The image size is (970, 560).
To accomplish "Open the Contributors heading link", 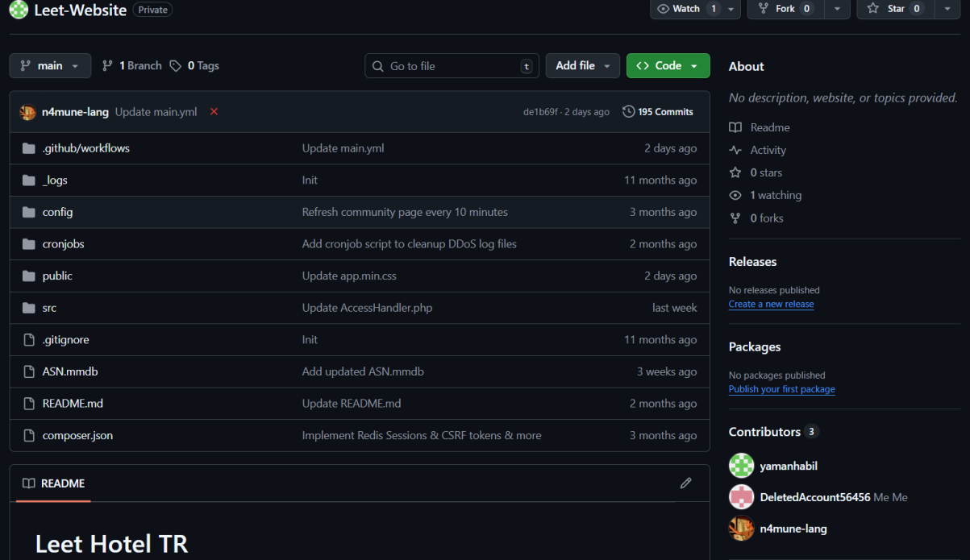I will (x=773, y=432).
